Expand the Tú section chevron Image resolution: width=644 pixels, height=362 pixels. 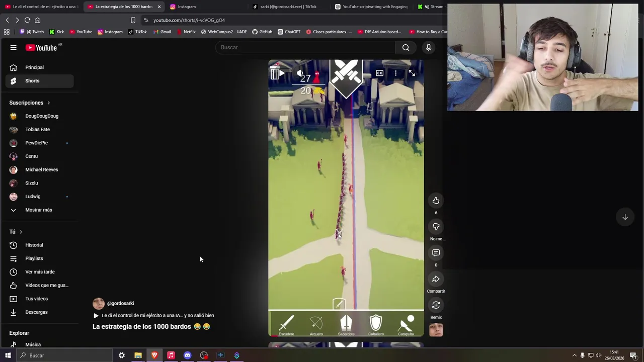21,232
